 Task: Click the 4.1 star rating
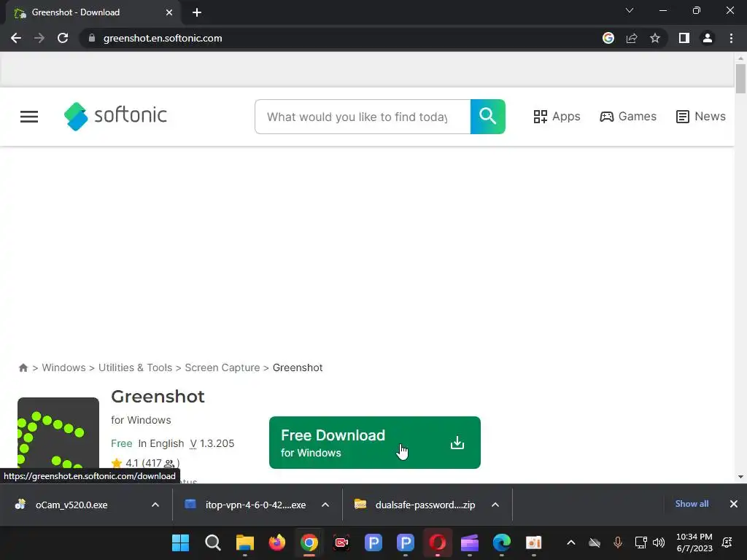click(x=145, y=463)
